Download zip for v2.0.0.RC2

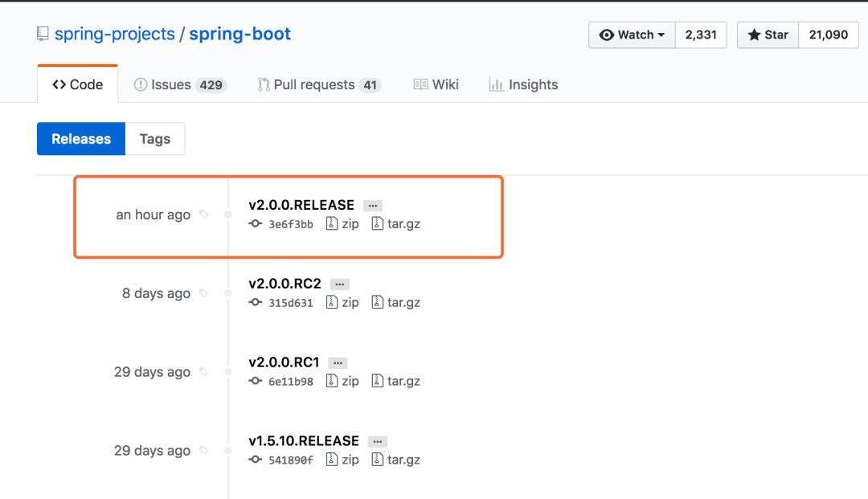click(x=342, y=302)
